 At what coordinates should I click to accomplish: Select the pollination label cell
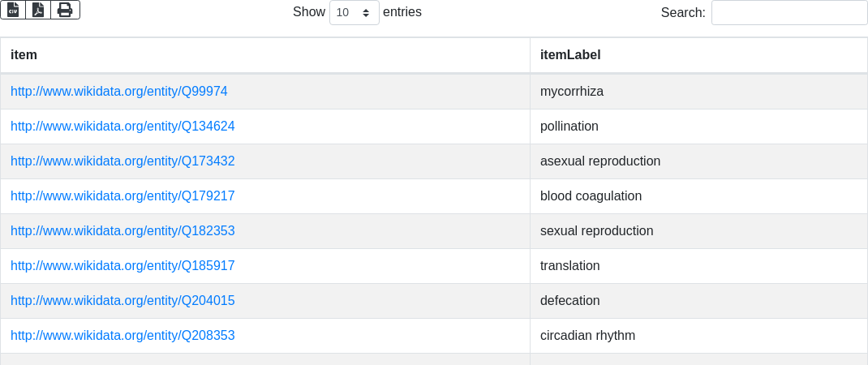coord(569,127)
